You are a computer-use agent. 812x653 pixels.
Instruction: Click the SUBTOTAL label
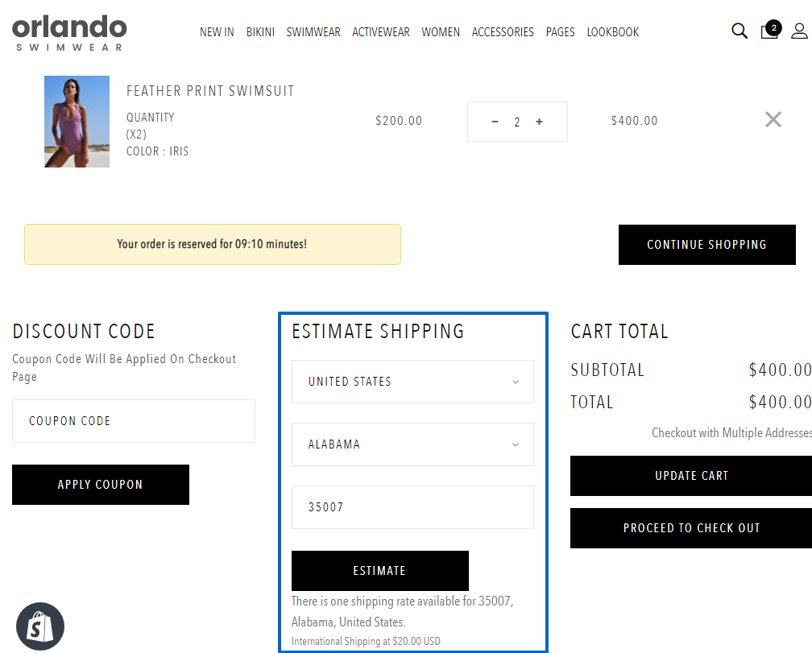coord(607,370)
